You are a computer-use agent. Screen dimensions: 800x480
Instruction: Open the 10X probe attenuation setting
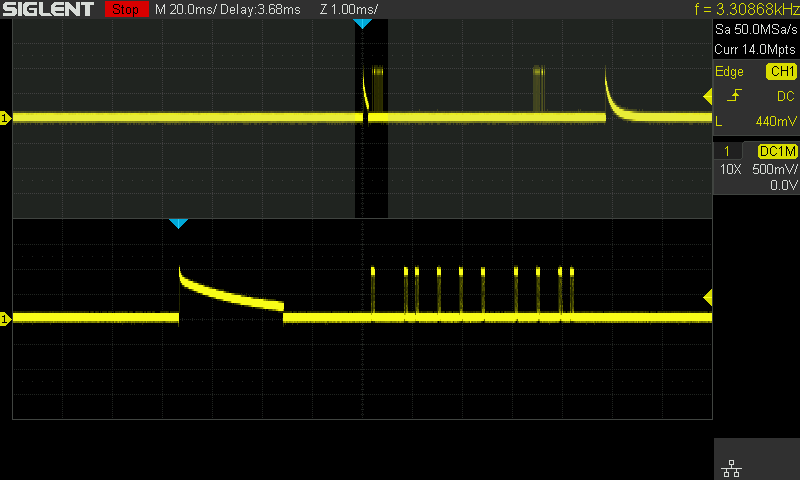coord(731,169)
